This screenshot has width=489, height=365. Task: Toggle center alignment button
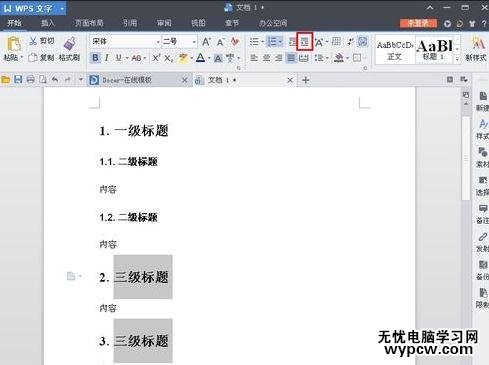click(x=266, y=58)
